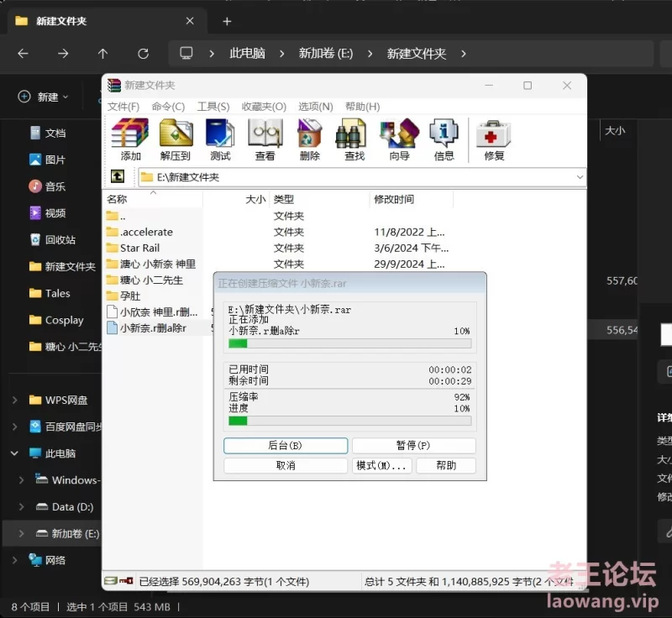The height and width of the screenshot is (618, 672).
Task: Click the Repair (修复) first-aid icon
Action: (x=494, y=139)
